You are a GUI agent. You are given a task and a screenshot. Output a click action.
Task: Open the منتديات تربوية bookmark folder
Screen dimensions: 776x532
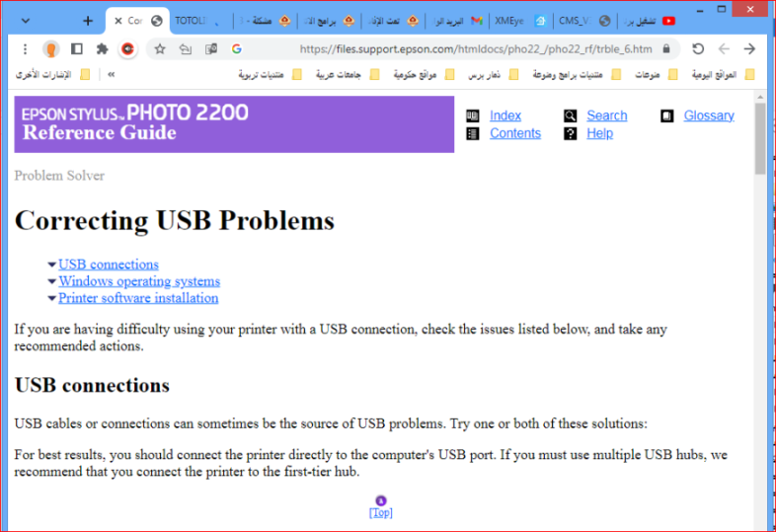click(x=270, y=75)
